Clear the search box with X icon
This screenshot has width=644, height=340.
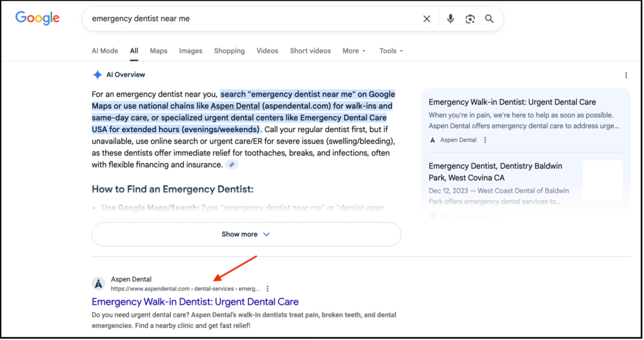427,19
